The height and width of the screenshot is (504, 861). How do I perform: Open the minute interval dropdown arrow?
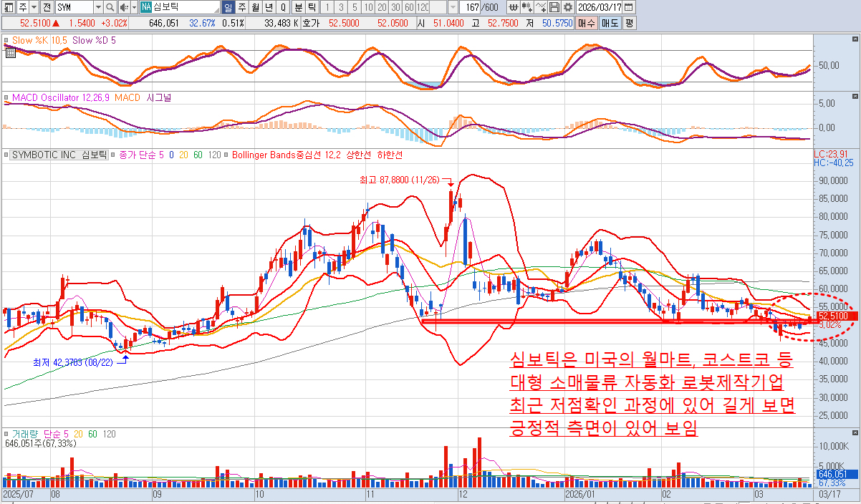453,7
